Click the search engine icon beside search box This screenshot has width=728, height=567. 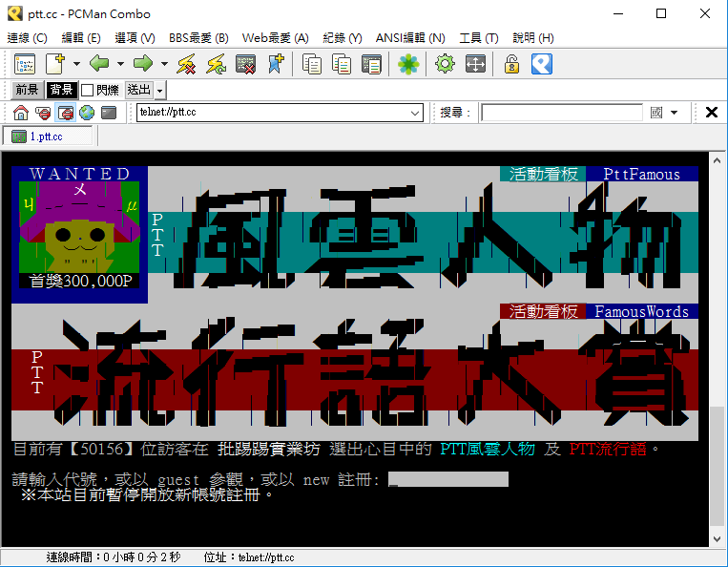point(656,113)
